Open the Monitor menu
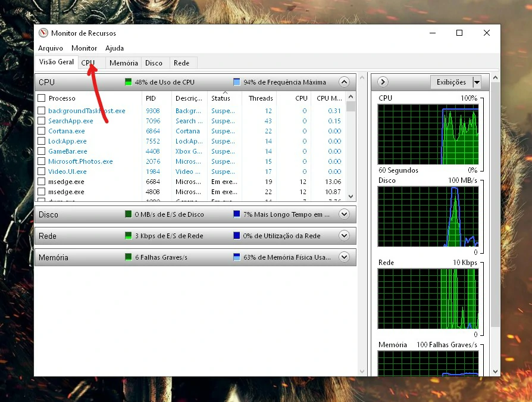Image resolution: width=532 pixels, height=402 pixels. point(84,48)
